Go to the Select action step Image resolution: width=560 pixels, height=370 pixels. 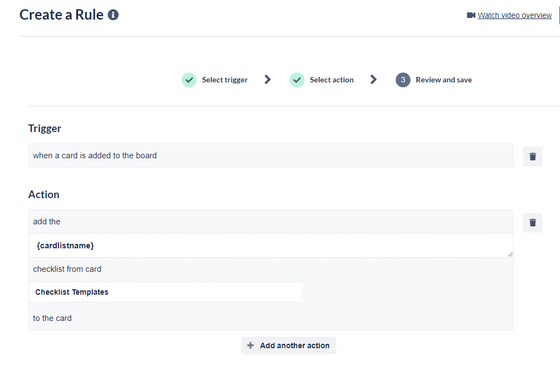point(331,80)
